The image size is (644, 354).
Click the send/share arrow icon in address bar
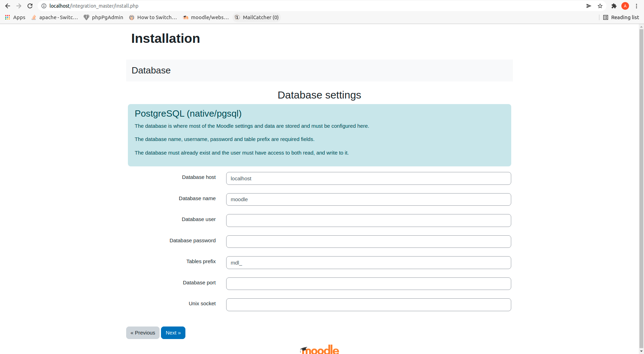click(589, 6)
